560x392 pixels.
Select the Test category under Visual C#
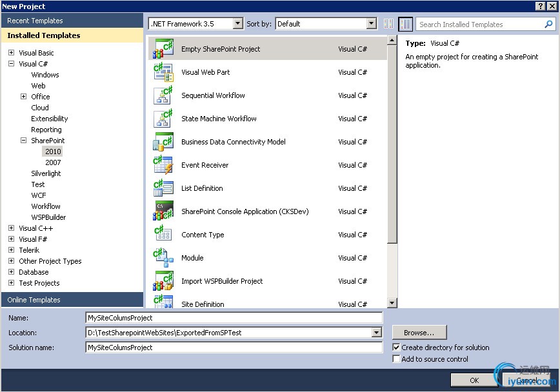pos(38,184)
